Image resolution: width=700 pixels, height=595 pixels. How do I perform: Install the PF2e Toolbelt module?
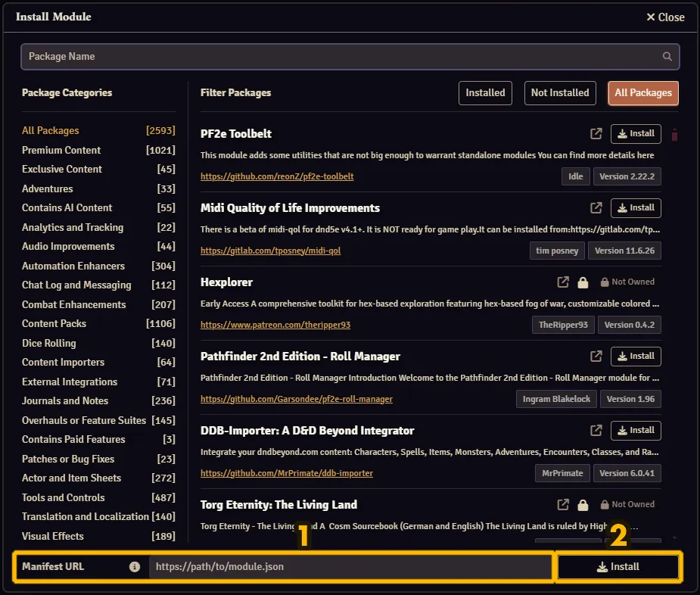pyautogui.click(x=636, y=133)
